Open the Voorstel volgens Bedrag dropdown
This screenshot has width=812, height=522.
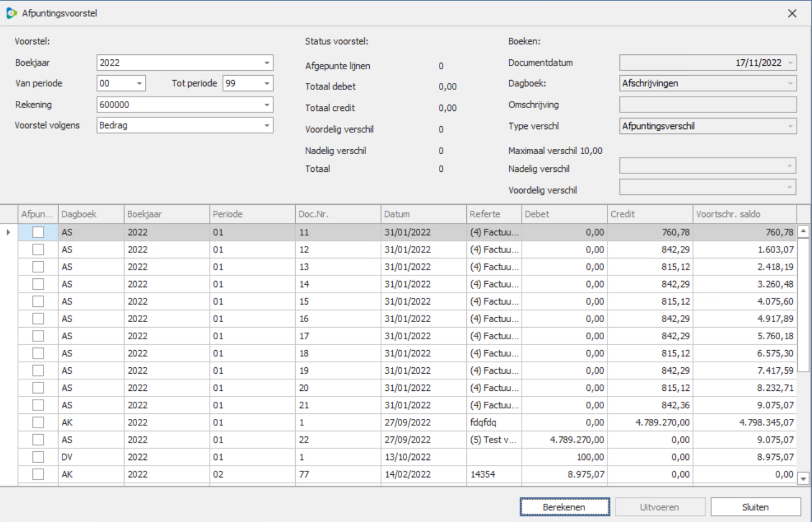(267, 126)
